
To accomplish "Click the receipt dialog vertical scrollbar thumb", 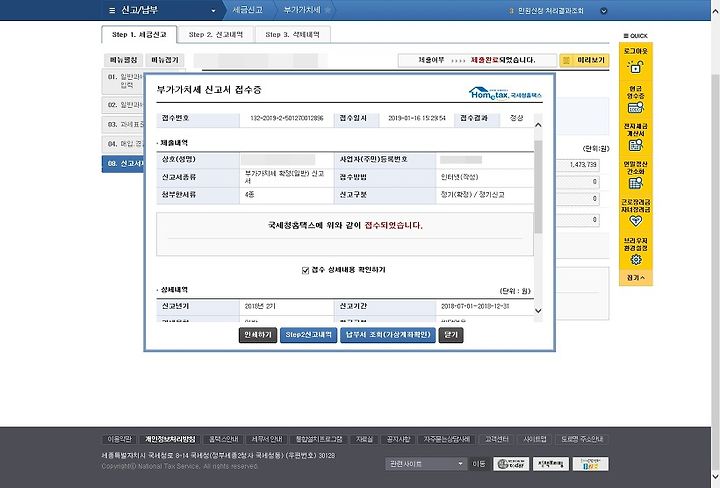I will [538, 186].
